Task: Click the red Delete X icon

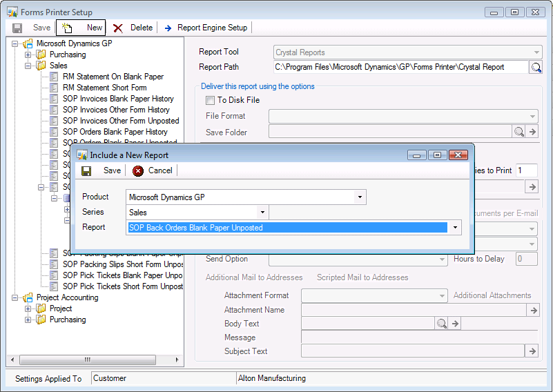Action: (x=118, y=28)
